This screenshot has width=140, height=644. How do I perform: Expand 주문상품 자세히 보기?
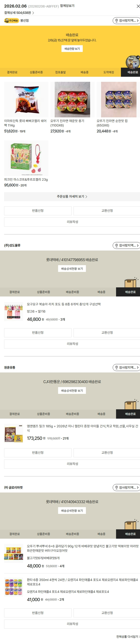(x=72, y=196)
